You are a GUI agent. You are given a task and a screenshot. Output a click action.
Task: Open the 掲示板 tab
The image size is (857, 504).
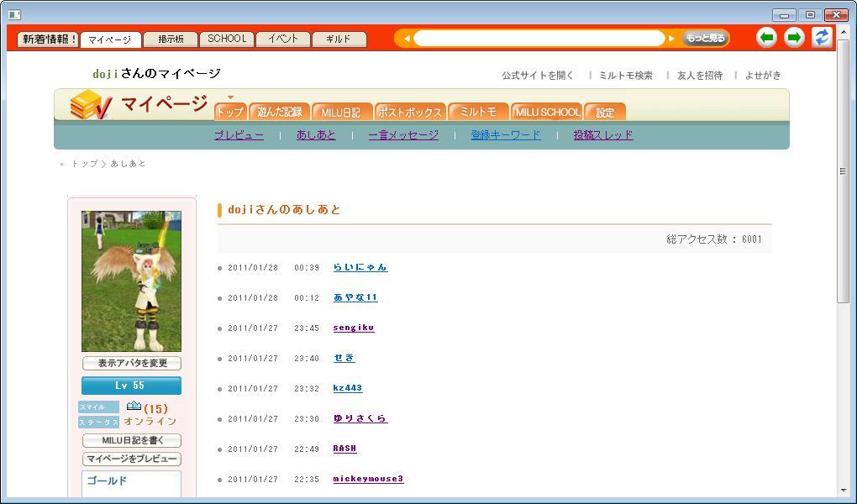coord(171,39)
